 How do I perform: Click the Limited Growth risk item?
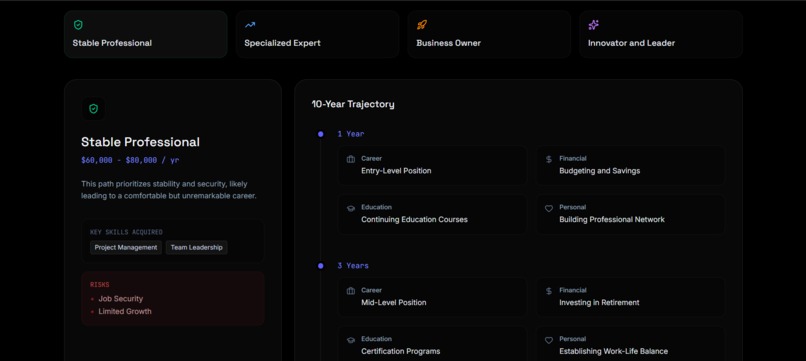click(x=125, y=311)
